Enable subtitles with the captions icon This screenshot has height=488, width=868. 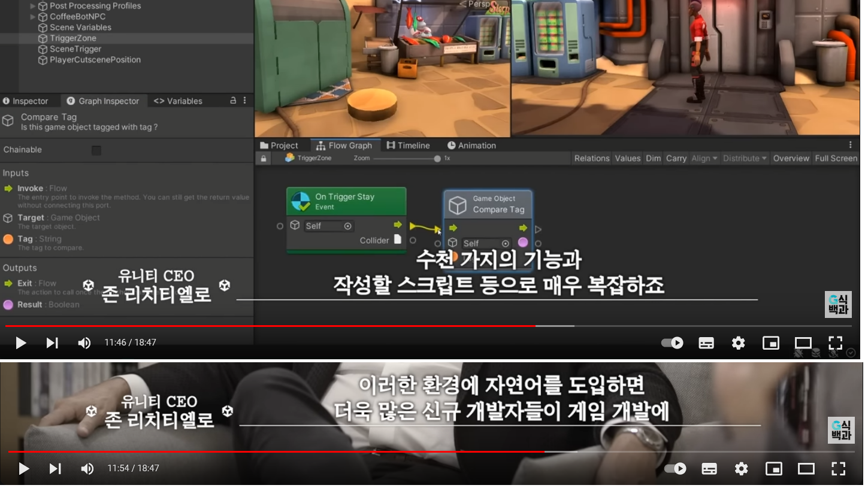[706, 342]
